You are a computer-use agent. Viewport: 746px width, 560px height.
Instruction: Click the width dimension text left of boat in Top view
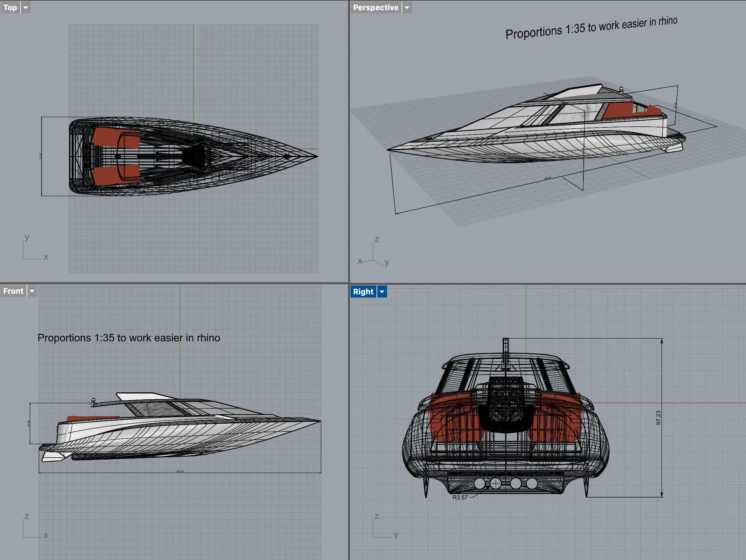coord(40,156)
